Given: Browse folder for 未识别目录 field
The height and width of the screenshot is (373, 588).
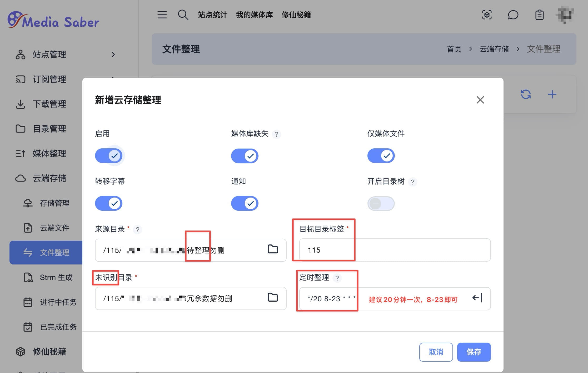Looking at the screenshot, I should pos(273,297).
